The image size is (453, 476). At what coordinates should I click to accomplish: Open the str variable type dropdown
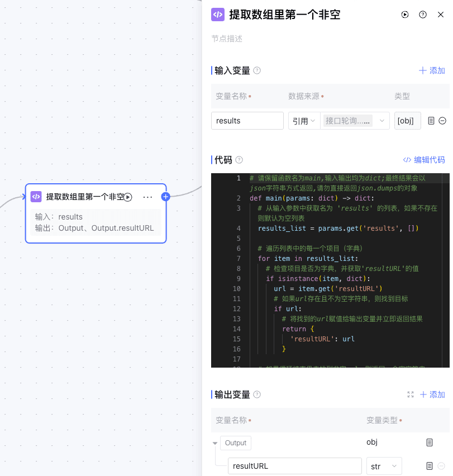point(384,466)
